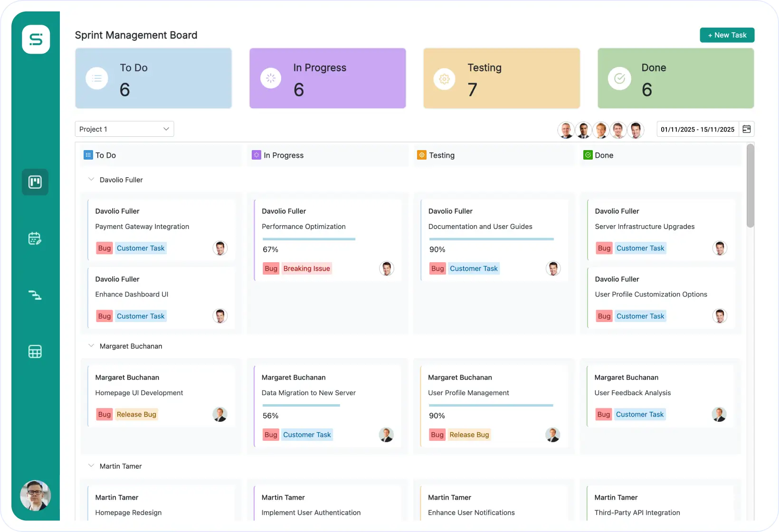This screenshot has width=779, height=532.
Task: Collapse the Martin Tamer swimlane
Action: (x=91, y=466)
